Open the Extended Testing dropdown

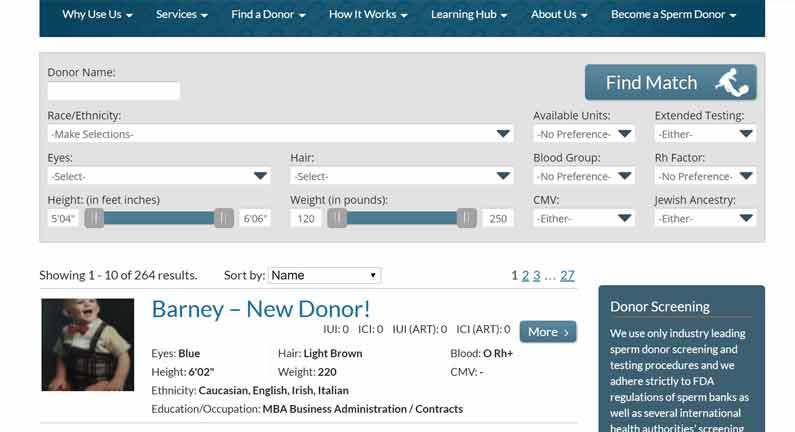pyautogui.click(x=705, y=134)
